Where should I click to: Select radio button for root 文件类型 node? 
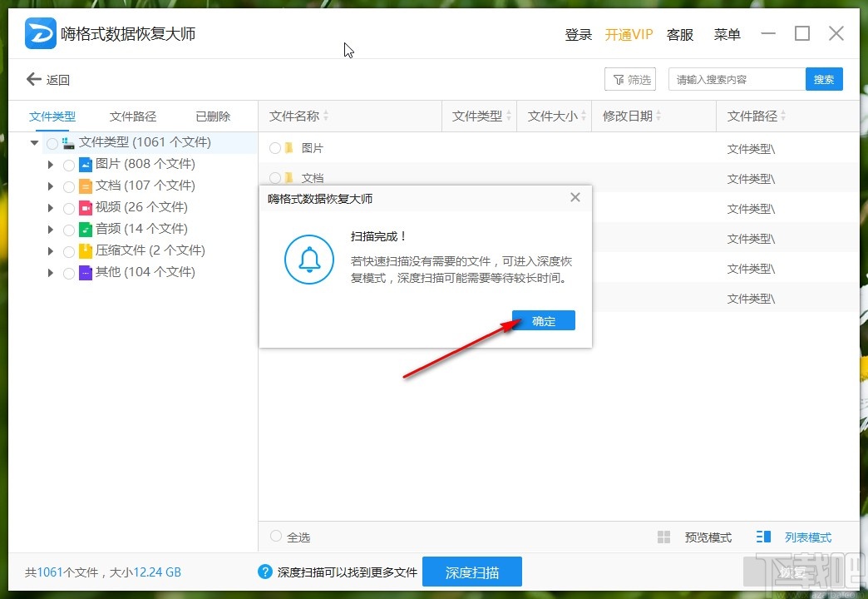tap(52, 144)
